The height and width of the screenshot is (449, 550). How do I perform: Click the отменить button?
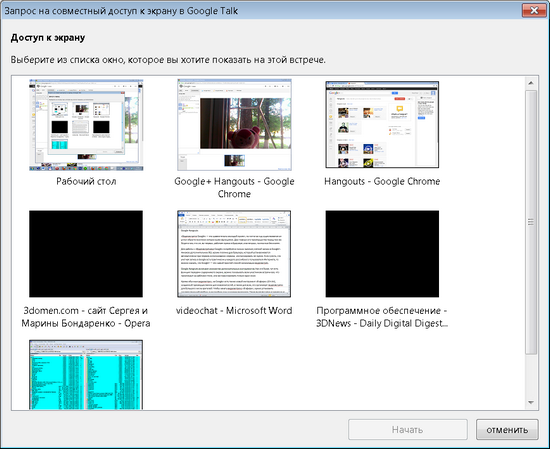[x=507, y=429]
